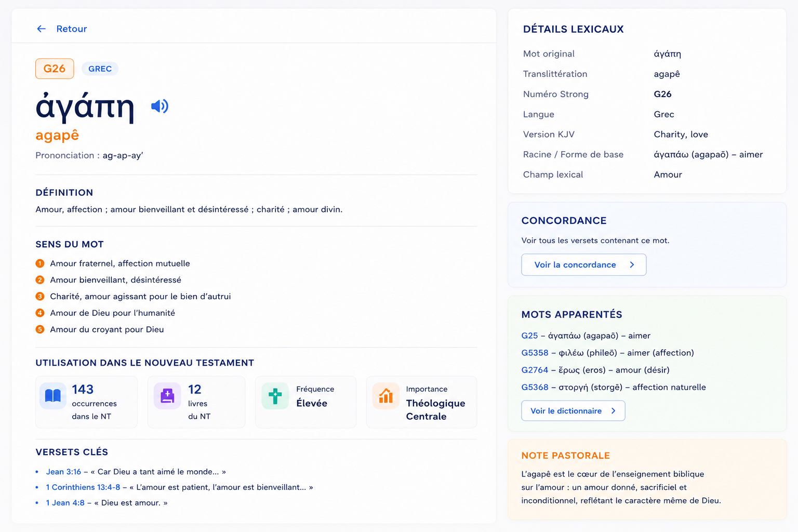The width and height of the screenshot is (798, 532).
Task: Open the 1 Jean 4:8 verse link
Action: click(x=65, y=503)
